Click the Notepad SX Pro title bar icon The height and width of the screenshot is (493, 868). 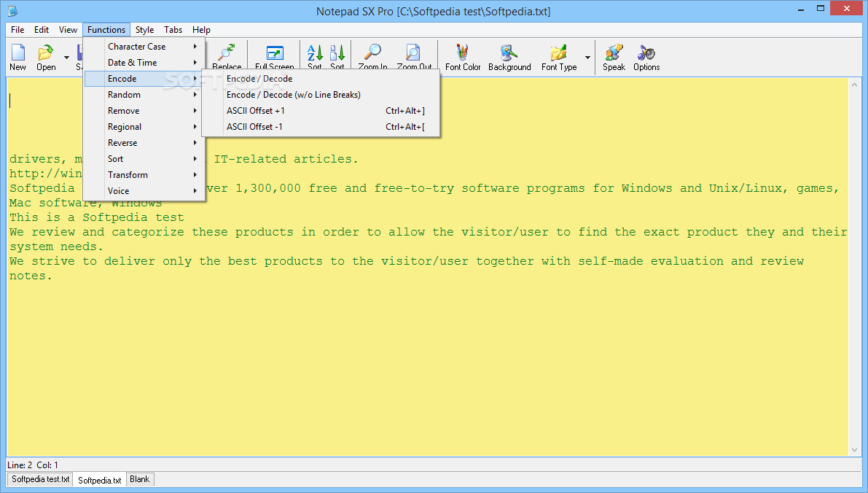click(12, 10)
